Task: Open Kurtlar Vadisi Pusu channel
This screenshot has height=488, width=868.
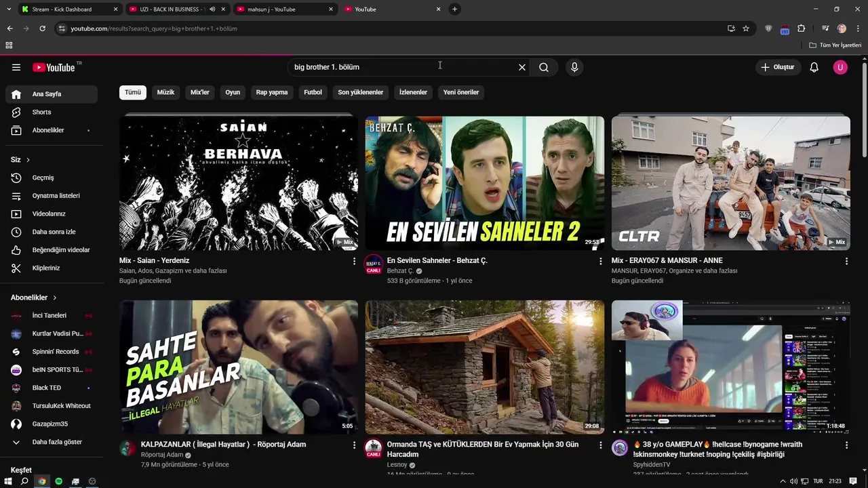Action: tap(52, 333)
